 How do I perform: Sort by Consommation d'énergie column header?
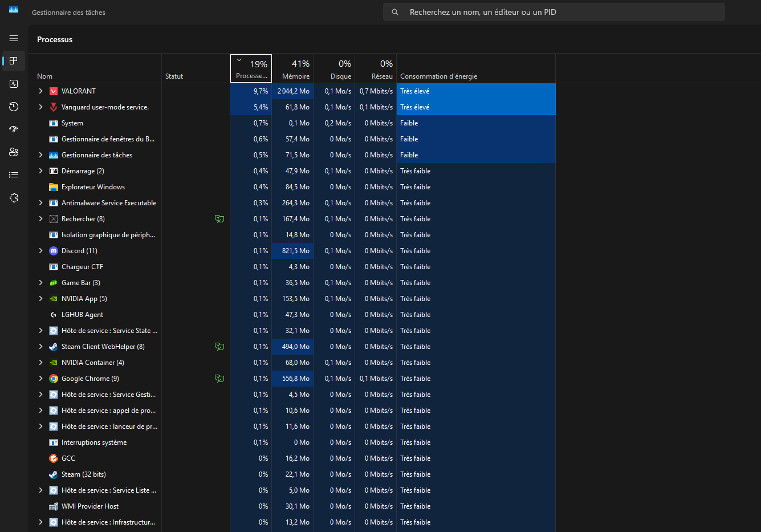[x=476, y=68]
